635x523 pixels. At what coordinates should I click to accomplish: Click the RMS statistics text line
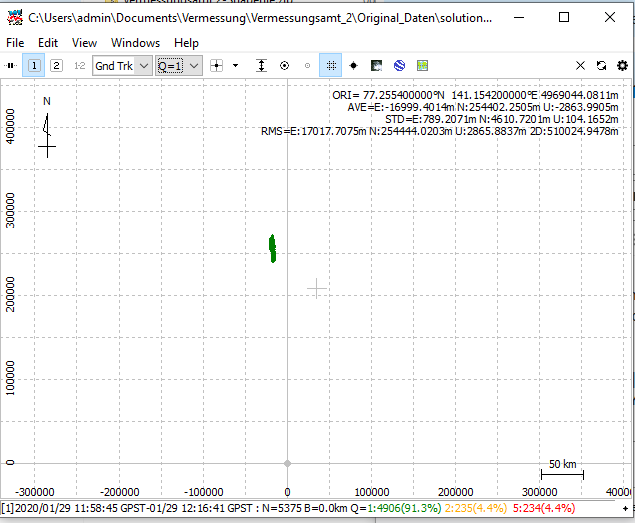click(439, 131)
